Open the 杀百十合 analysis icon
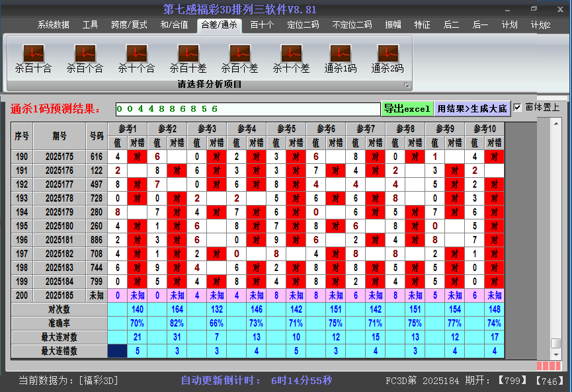 [34, 59]
